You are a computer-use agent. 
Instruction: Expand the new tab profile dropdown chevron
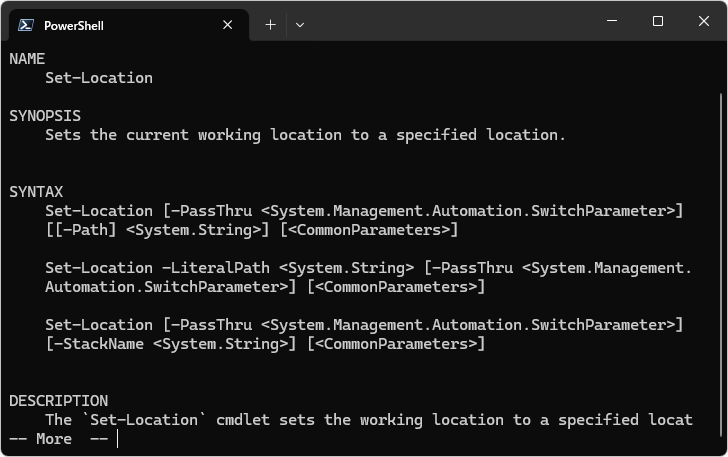click(x=299, y=25)
